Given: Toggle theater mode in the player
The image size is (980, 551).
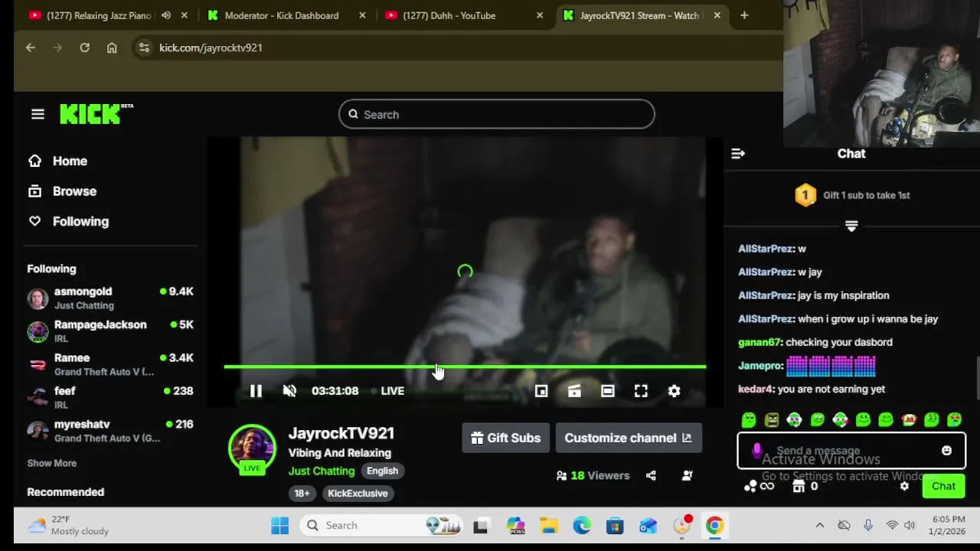Looking at the screenshot, I should [607, 391].
